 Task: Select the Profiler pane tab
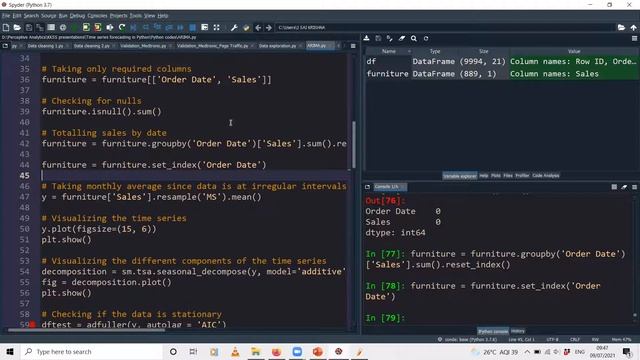click(522, 176)
